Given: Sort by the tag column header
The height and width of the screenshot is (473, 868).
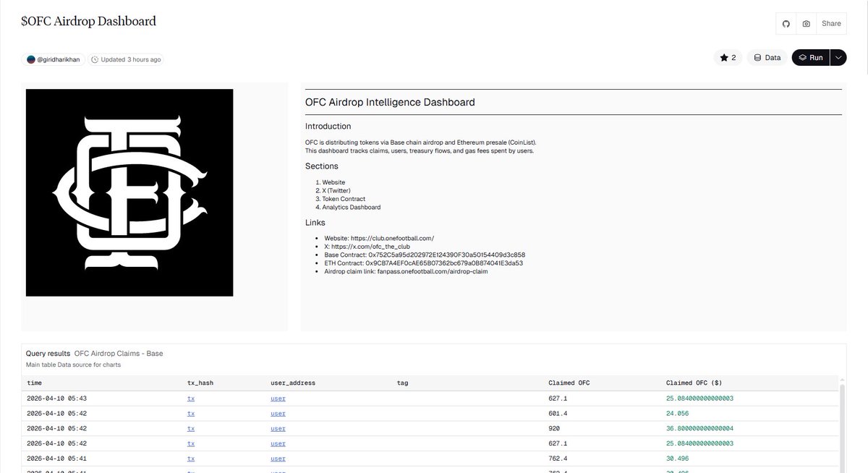Looking at the screenshot, I should coord(402,383).
